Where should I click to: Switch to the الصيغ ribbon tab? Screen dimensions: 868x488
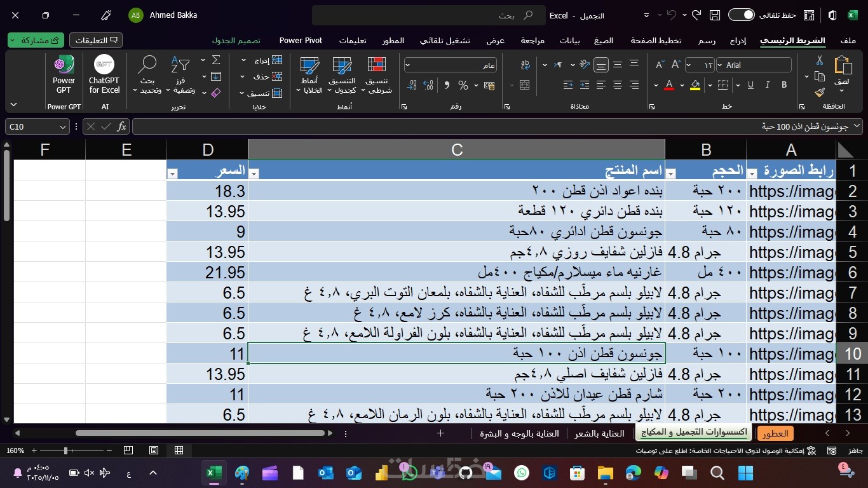click(604, 41)
